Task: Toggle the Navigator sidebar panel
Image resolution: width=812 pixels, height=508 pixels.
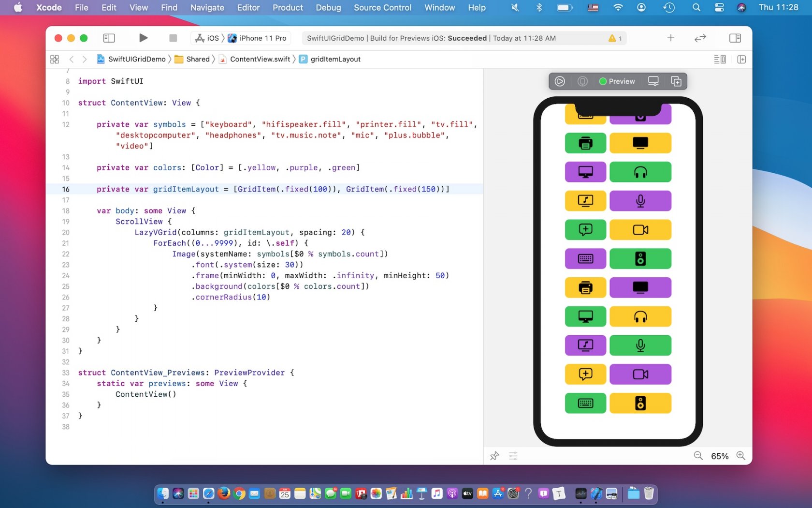Action: point(109,38)
